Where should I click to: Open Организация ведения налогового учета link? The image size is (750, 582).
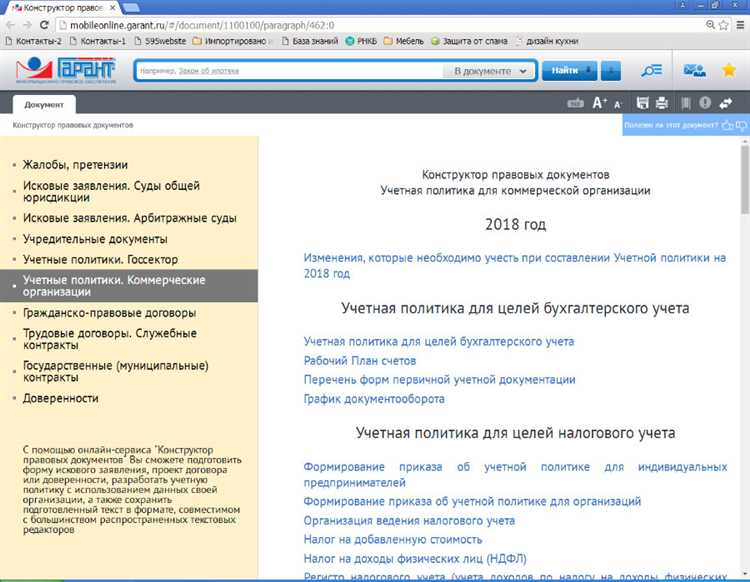coord(409,520)
